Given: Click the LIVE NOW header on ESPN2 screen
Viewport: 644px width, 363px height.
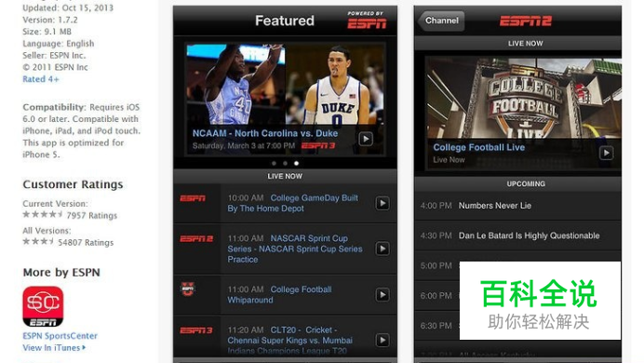Looking at the screenshot, I should [517, 43].
